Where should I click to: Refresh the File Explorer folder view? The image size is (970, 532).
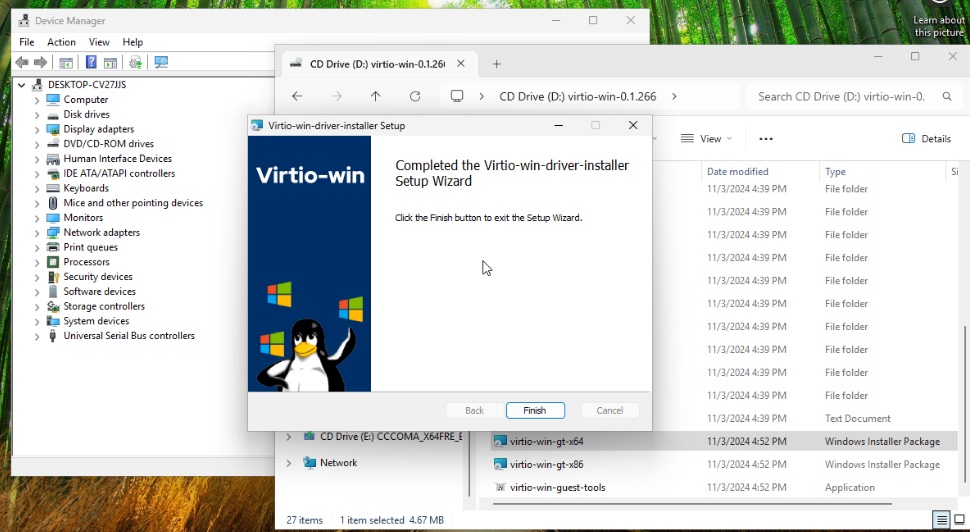tap(415, 96)
